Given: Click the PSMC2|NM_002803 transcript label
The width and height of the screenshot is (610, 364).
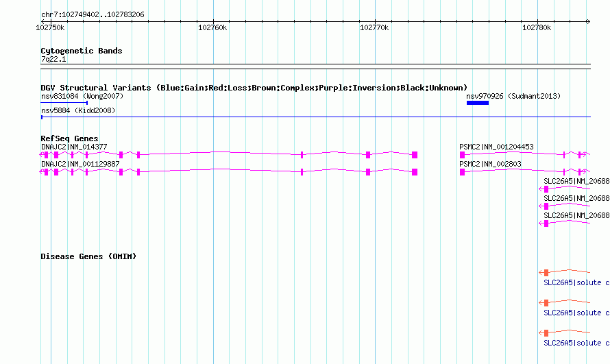Looking at the screenshot, I should [x=490, y=164].
